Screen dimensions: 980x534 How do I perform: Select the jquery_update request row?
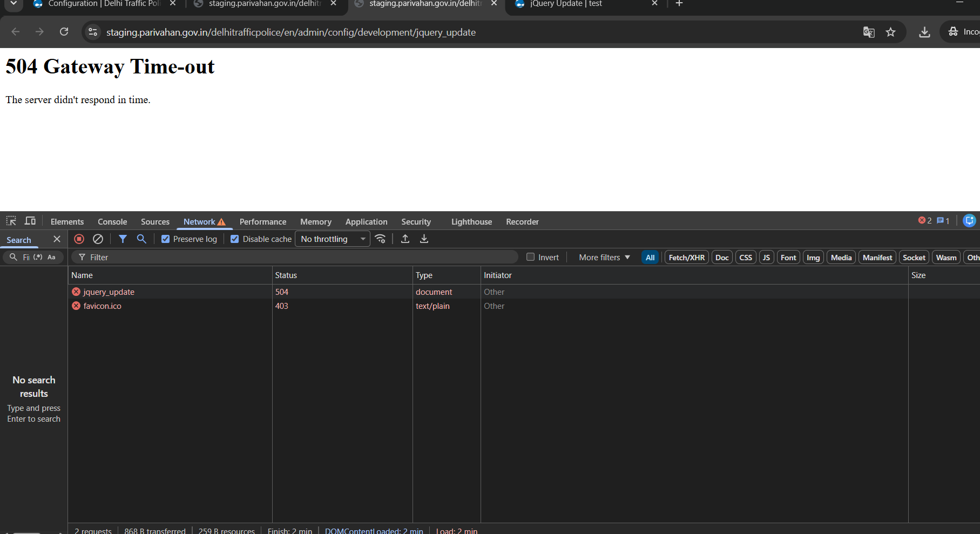(524, 292)
